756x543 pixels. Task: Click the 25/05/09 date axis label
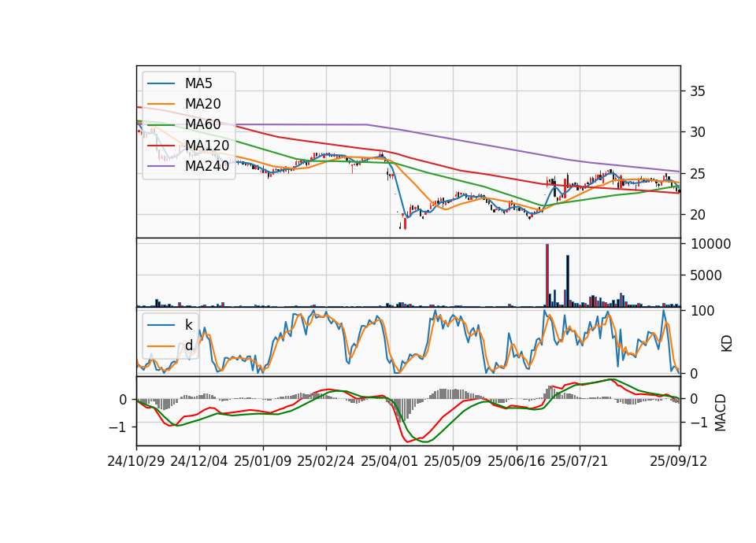(453, 461)
